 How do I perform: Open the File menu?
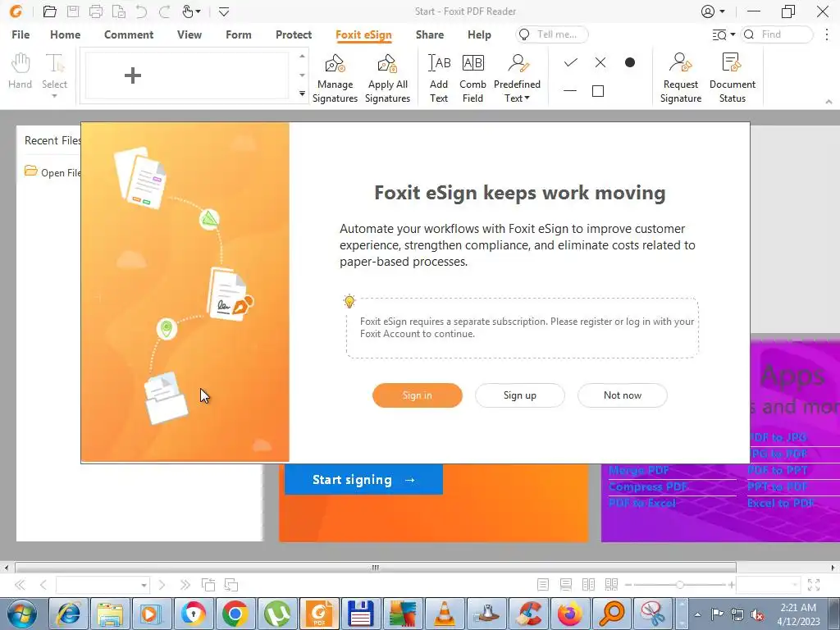click(x=21, y=34)
